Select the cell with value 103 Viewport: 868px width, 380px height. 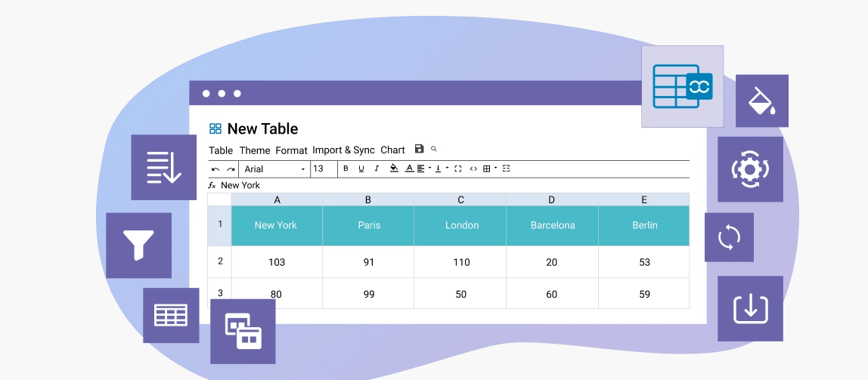[x=277, y=262]
